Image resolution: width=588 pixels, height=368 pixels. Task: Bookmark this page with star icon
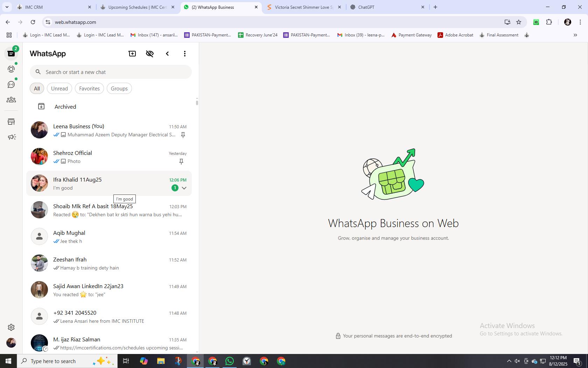point(519,22)
